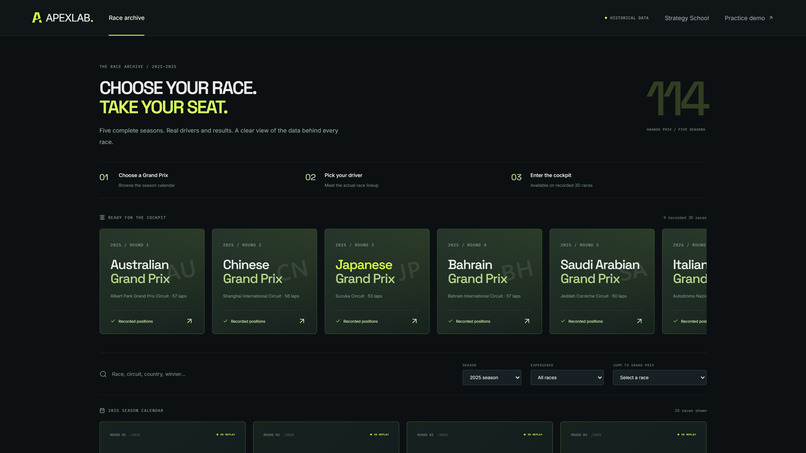Open the Race archive tab
Image resolution: width=806 pixels, height=453 pixels.
[x=126, y=18]
